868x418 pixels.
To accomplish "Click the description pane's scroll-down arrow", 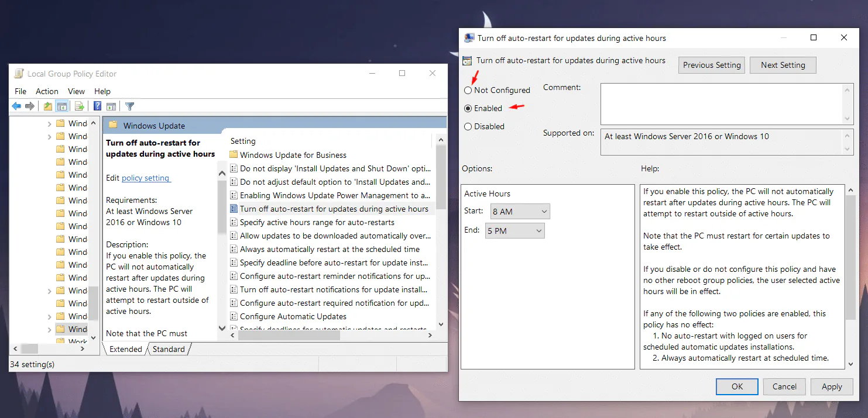I will point(222,329).
